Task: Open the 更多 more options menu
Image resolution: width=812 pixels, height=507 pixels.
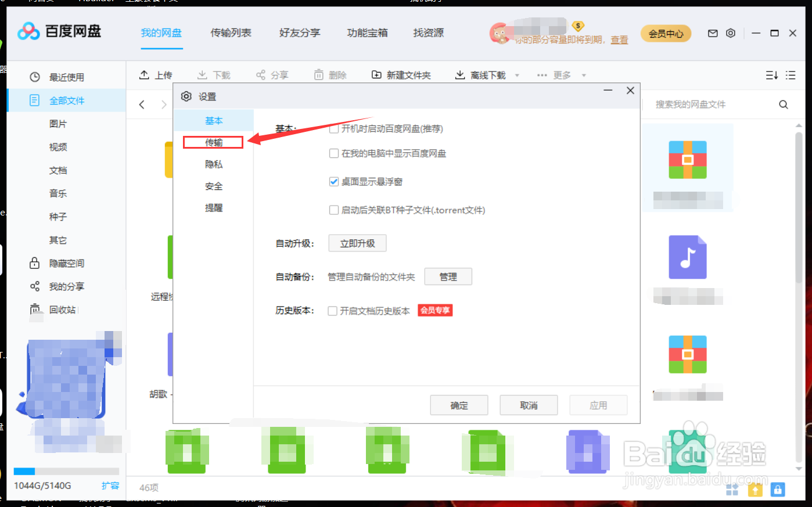Action: [x=554, y=75]
